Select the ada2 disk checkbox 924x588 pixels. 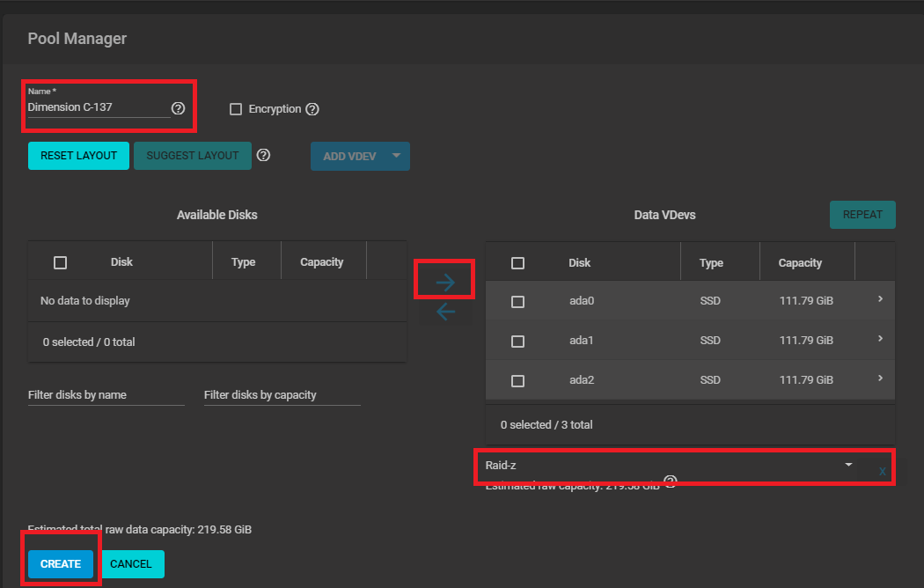click(517, 380)
